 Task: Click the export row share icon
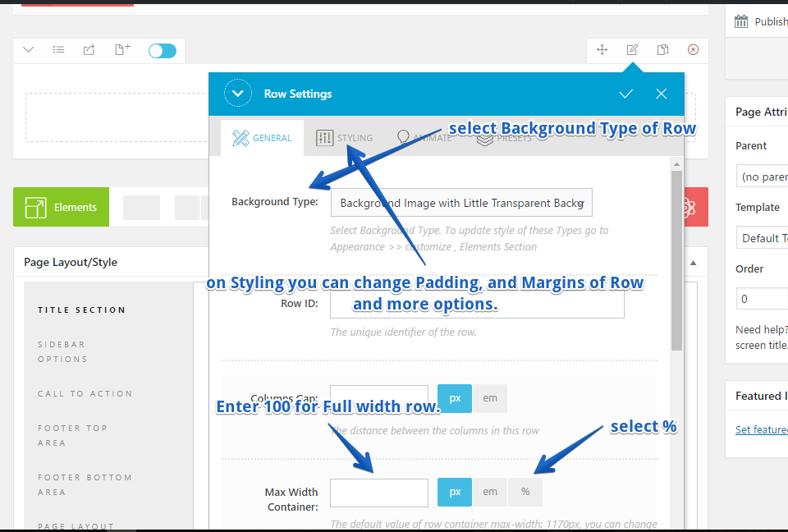(x=89, y=50)
